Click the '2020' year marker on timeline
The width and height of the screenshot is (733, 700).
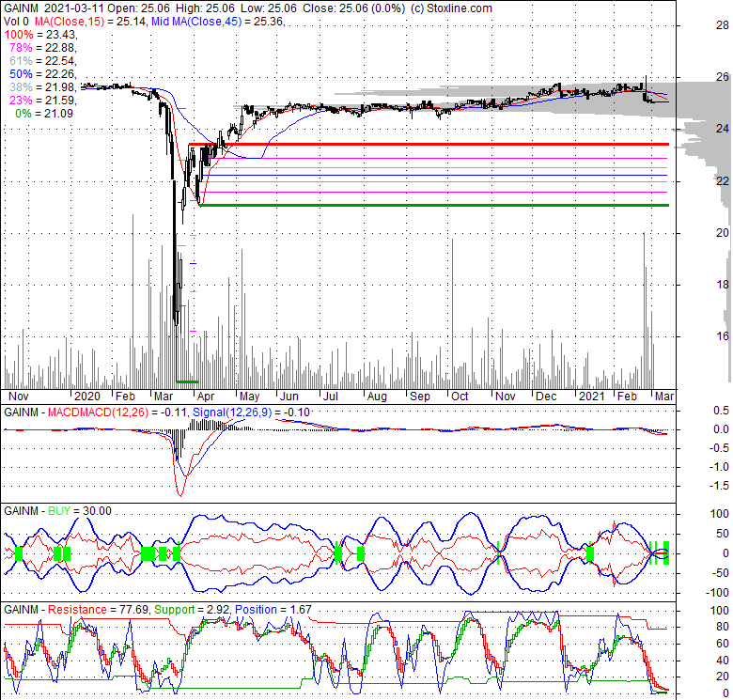click(87, 397)
